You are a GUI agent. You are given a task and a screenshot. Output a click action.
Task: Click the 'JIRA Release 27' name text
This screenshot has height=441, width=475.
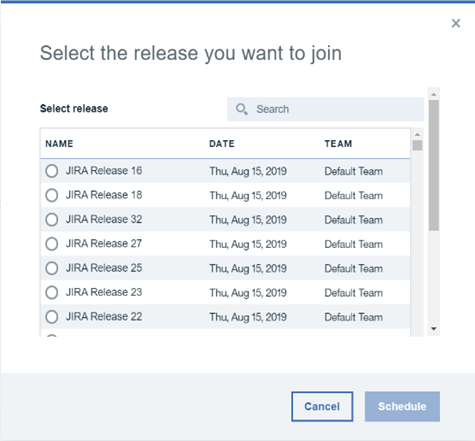click(x=104, y=244)
